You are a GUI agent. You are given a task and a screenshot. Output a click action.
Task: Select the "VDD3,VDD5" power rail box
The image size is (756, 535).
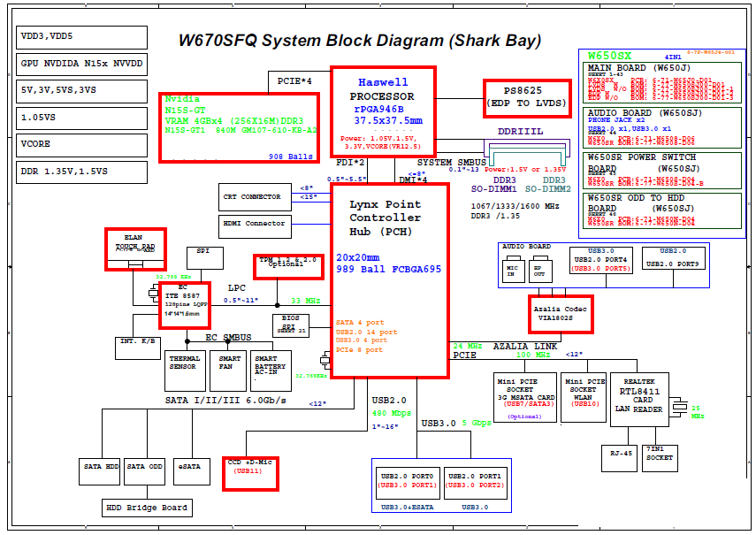[x=81, y=37]
